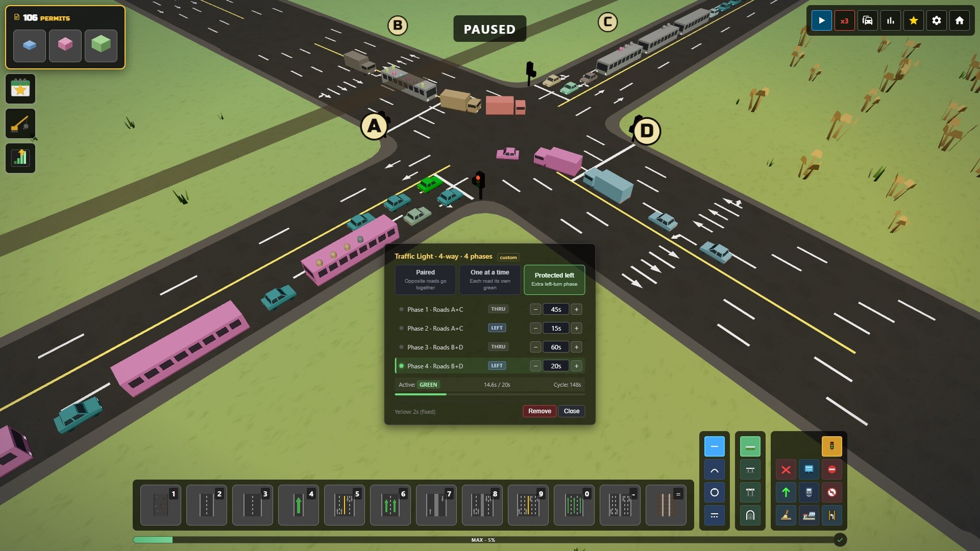Select the one-way green arrow road 4
980x551 pixels.
[299, 505]
